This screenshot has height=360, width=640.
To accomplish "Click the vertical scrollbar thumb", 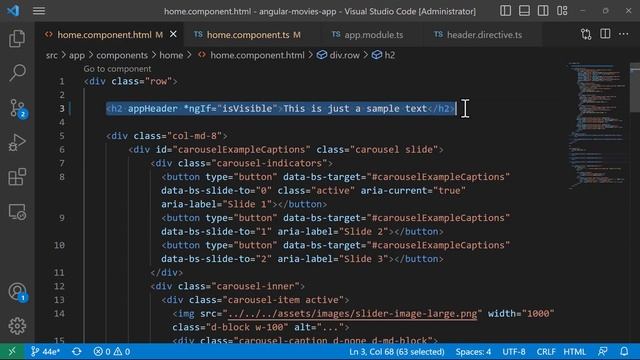I will point(635,88).
